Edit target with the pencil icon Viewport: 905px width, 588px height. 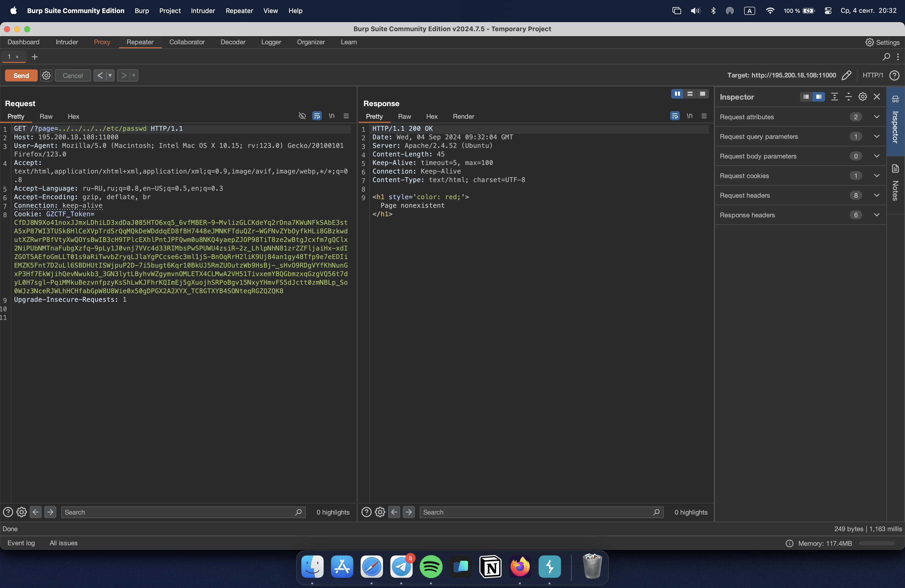[x=846, y=75]
